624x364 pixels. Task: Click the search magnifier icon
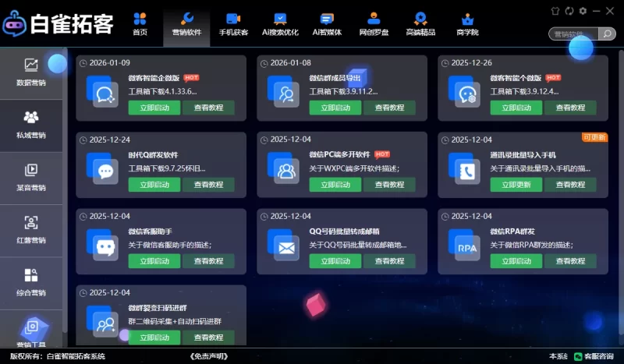(x=607, y=34)
